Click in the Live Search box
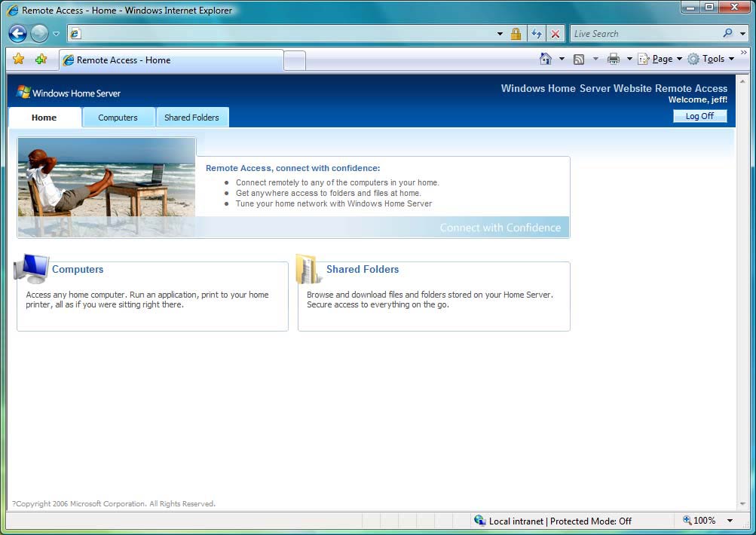 point(644,34)
